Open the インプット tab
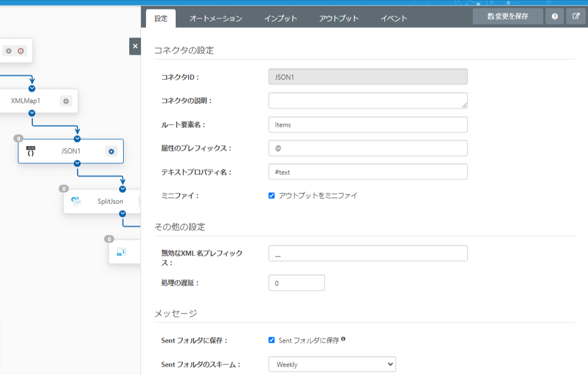 280,18
